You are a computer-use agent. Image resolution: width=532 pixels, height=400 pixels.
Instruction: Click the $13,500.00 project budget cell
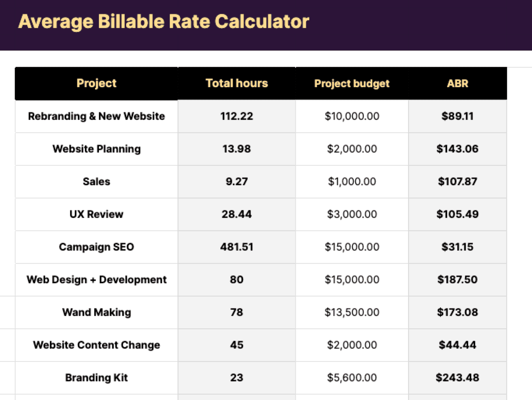[352, 312]
